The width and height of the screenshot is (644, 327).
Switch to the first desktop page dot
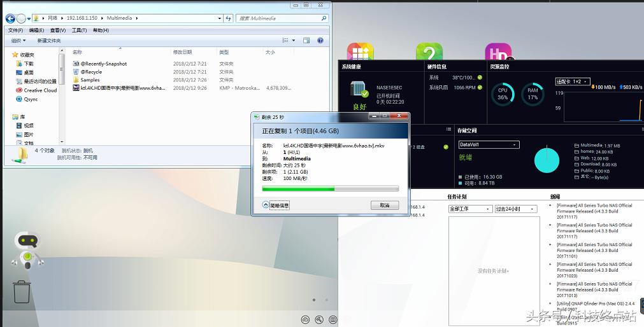314,300
